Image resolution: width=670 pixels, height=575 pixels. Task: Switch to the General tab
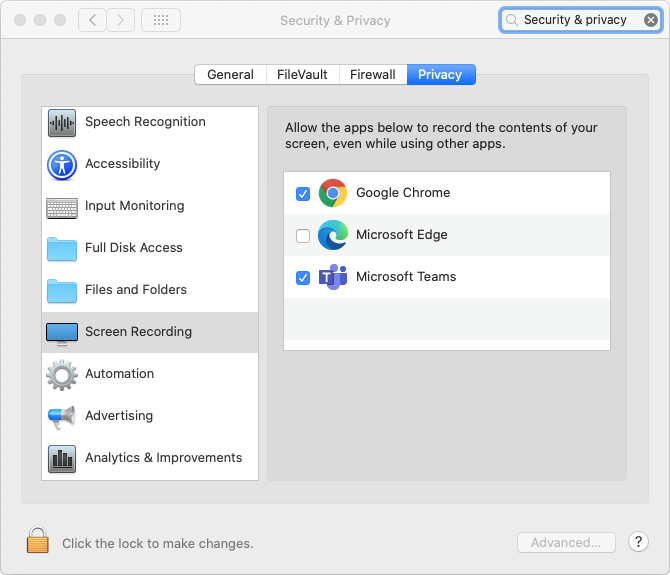[230, 75]
